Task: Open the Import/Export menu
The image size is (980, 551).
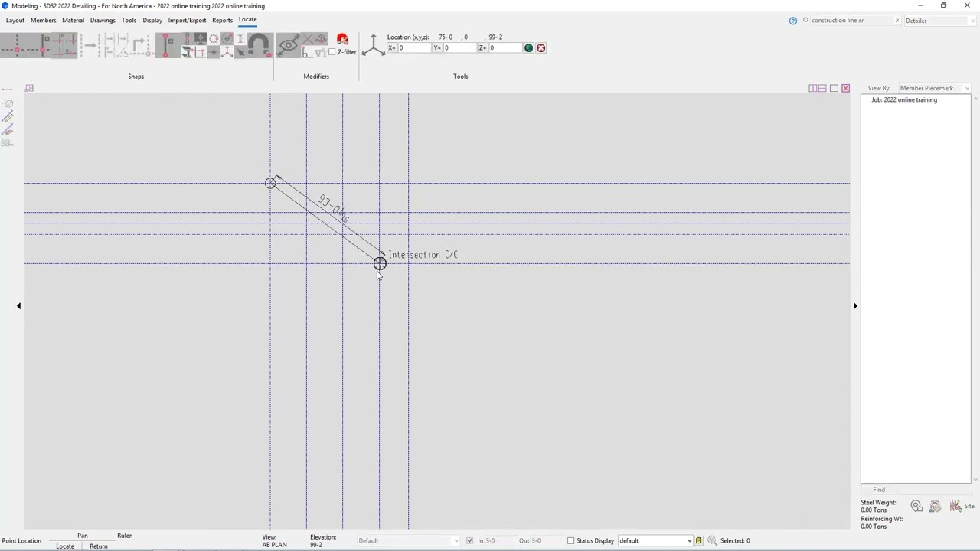Action: [187, 20]
